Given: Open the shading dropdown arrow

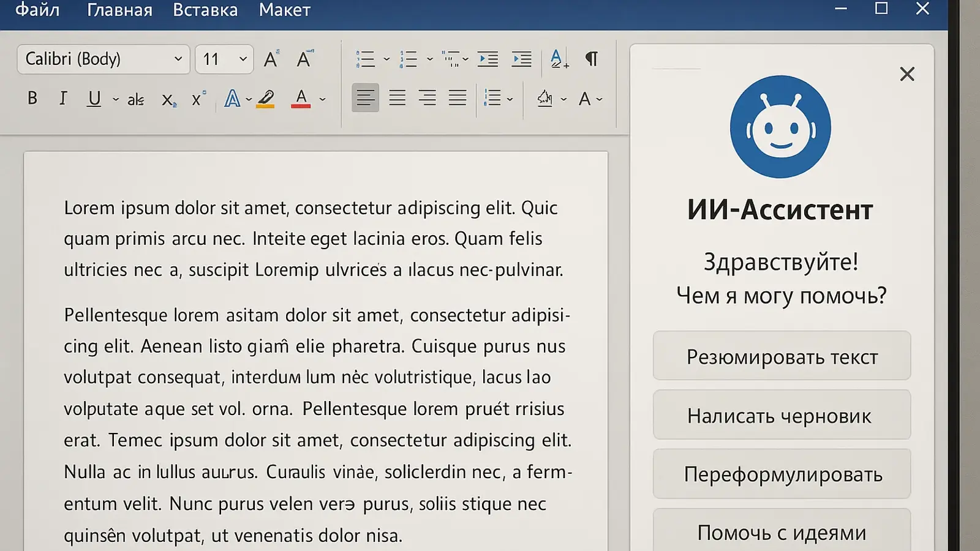Looking at the screenshot, I should [x=563, y=99].
